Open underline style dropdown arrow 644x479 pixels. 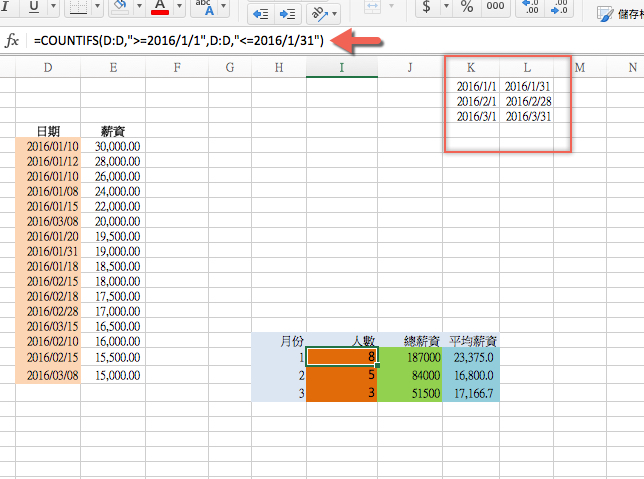click(54, 7)
